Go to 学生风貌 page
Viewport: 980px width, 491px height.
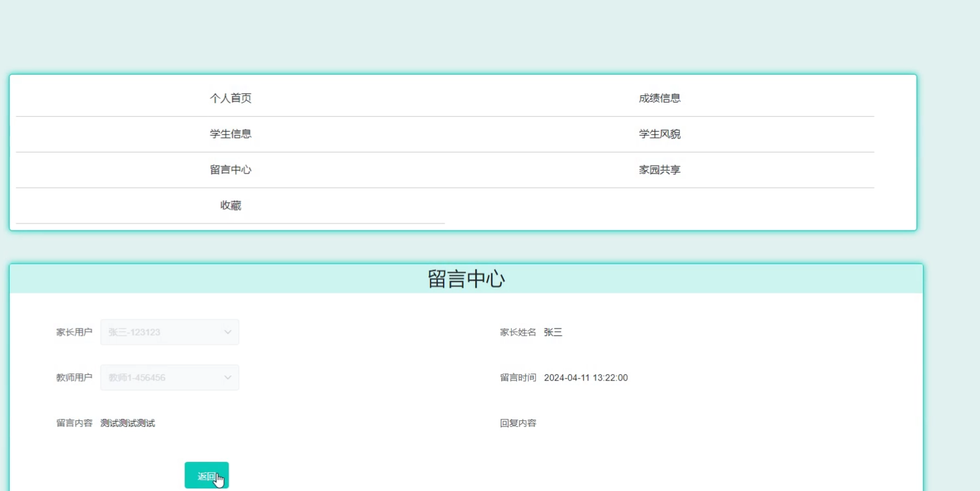click(x=659, y=134)
